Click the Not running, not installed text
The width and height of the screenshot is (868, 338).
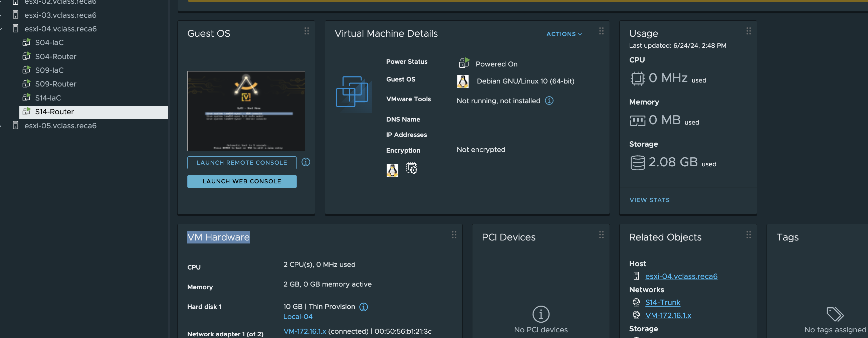498,101
